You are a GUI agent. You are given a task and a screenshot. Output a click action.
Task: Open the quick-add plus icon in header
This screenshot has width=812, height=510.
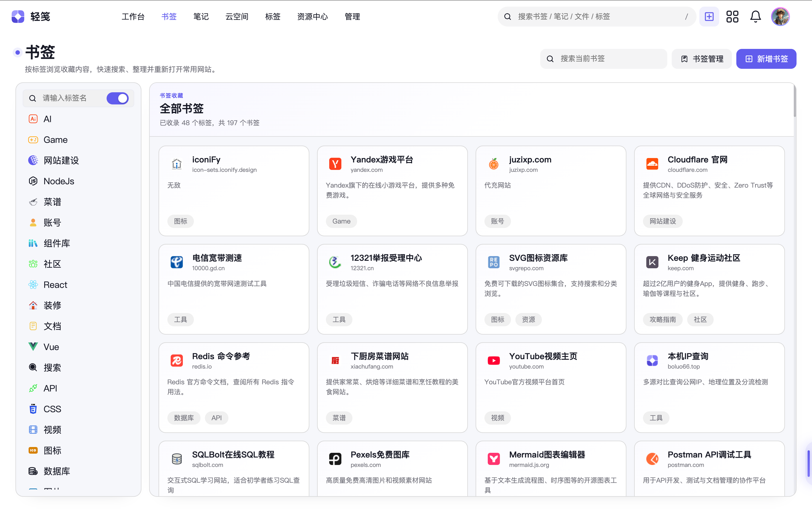coord(709,17)
